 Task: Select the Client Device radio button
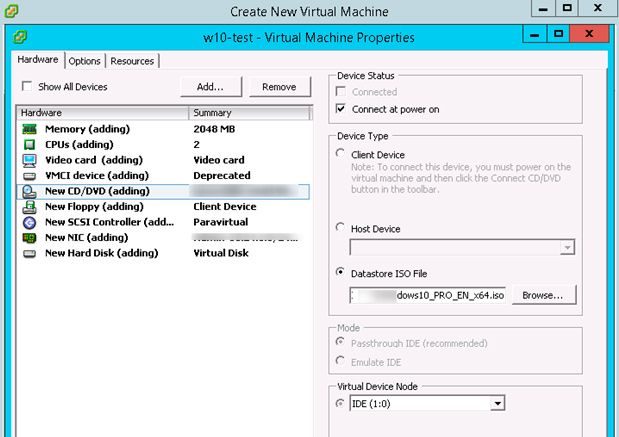coord(340,153)
